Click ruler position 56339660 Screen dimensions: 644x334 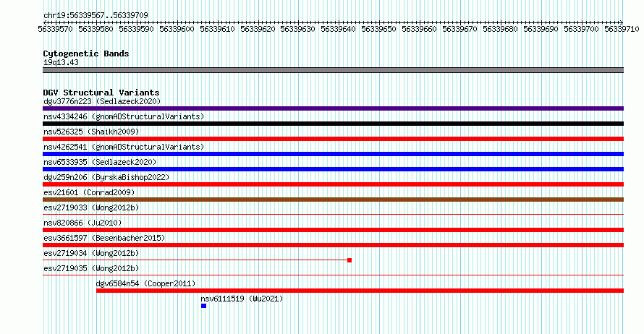(419, 29)
